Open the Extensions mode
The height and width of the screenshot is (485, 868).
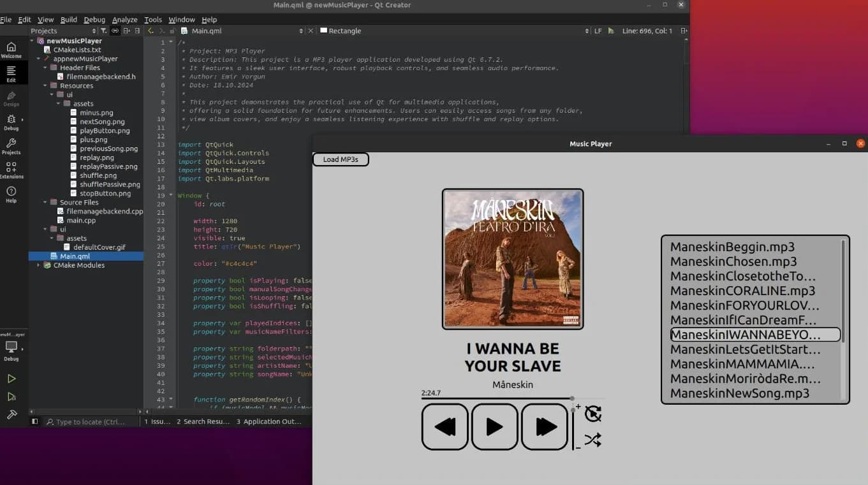(x=11, y=170)
